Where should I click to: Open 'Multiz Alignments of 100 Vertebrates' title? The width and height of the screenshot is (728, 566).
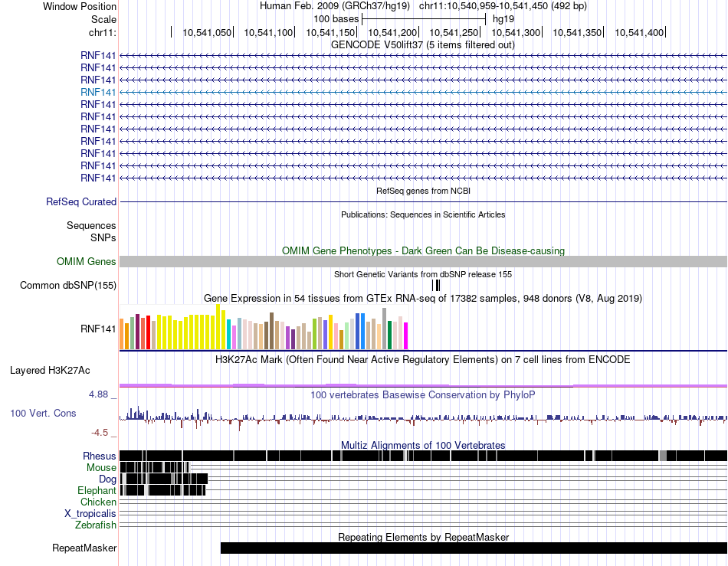[423, 446]
